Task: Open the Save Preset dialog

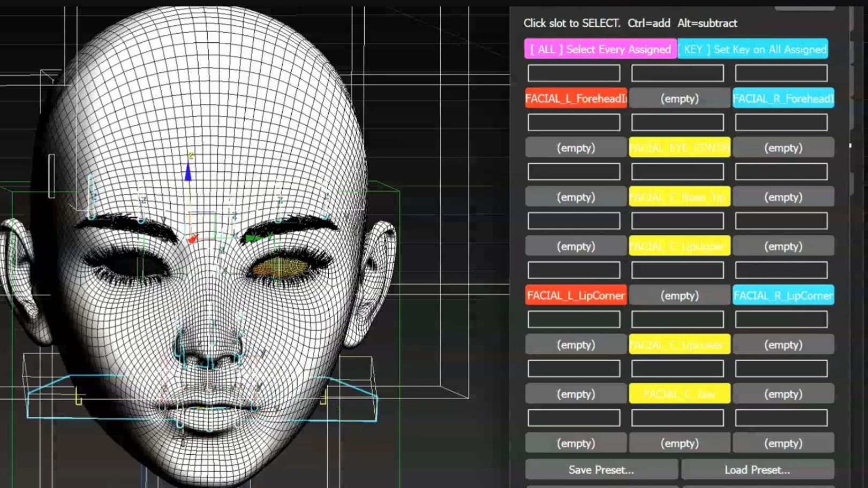Action: click(601, 470)
